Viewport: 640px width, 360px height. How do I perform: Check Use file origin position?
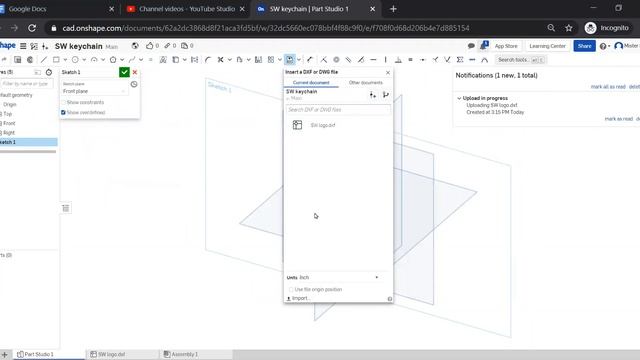tap(291, 289)
